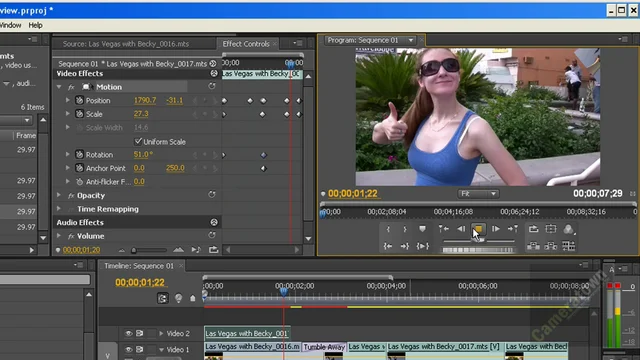Toggle Snap button in Timeline
Screen dimensions: 640x360
162,298
